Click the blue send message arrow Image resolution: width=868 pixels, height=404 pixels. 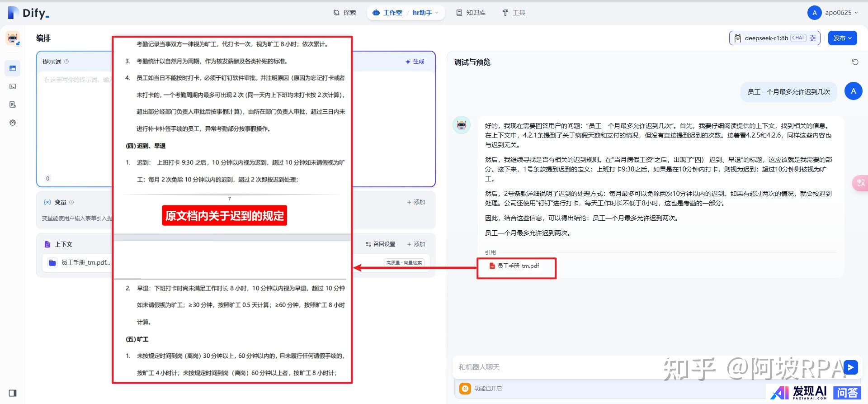(x=850, y=367)
